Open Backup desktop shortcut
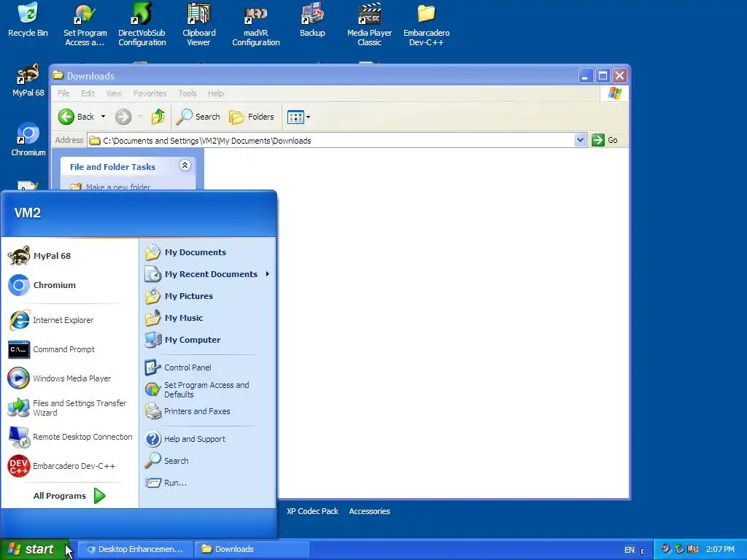 coord(312,21)
